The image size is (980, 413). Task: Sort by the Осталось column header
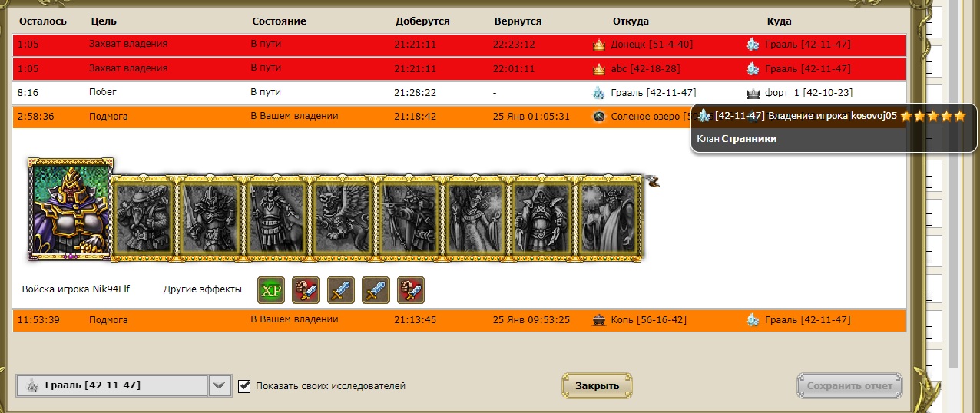[43, 21]
